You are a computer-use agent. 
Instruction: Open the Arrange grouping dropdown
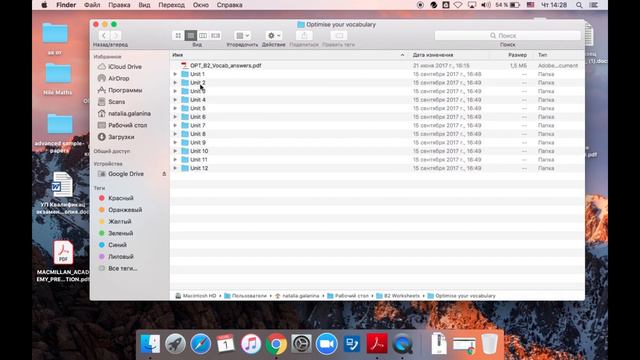242,36
